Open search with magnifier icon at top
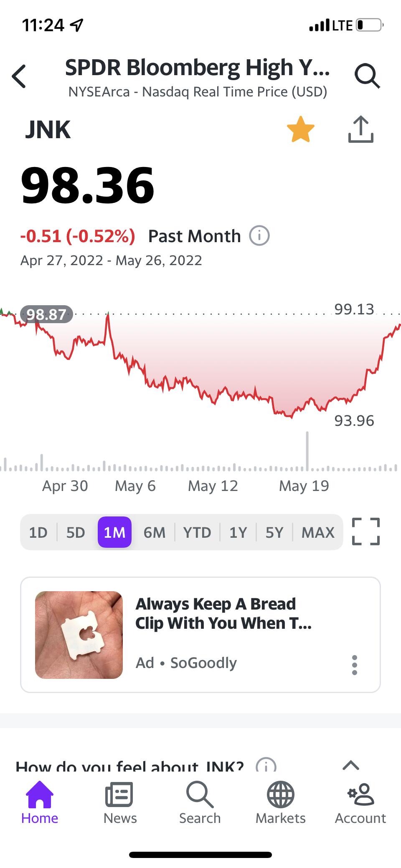The image size is (401, 868). (x=367, y=76)
